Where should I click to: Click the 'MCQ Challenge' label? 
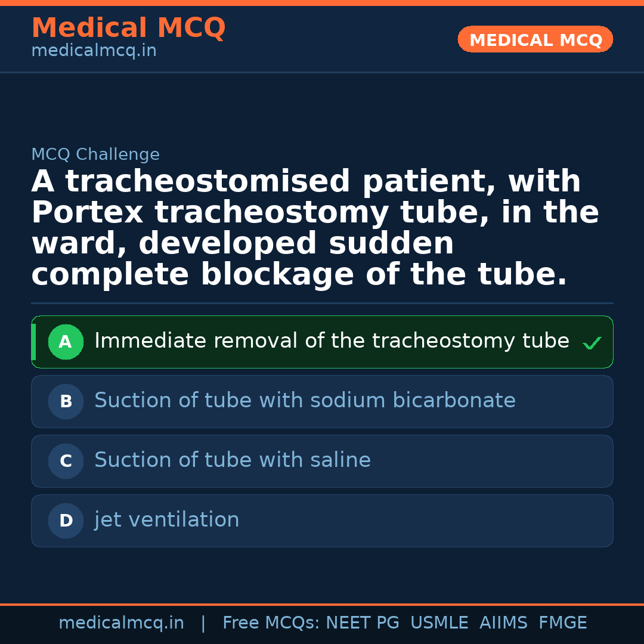[x=95, y=155]
